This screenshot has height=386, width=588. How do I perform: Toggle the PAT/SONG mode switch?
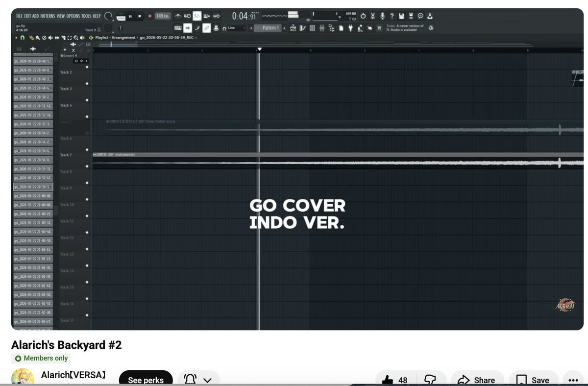pos(121,17)
